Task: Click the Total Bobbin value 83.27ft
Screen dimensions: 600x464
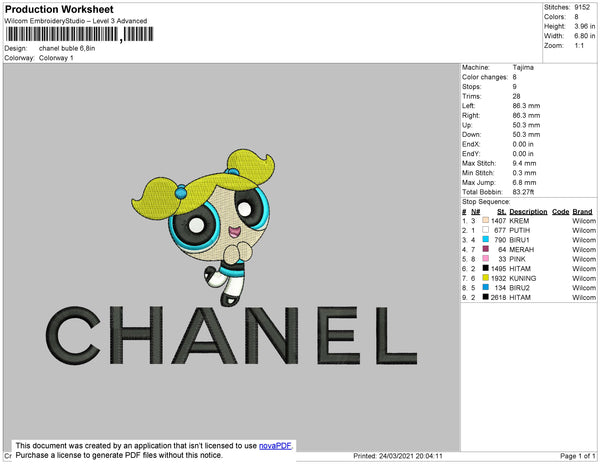Action: pyautogui.click(x=523, y=192)
